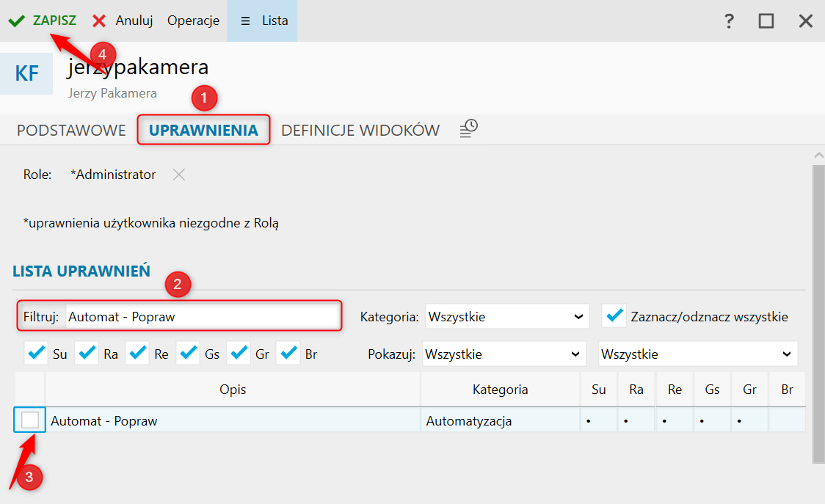Open the DEFINICJE WIDOKÓW tab
The width and height of the screenshot is (825, 504).
(x=360, y=131)
